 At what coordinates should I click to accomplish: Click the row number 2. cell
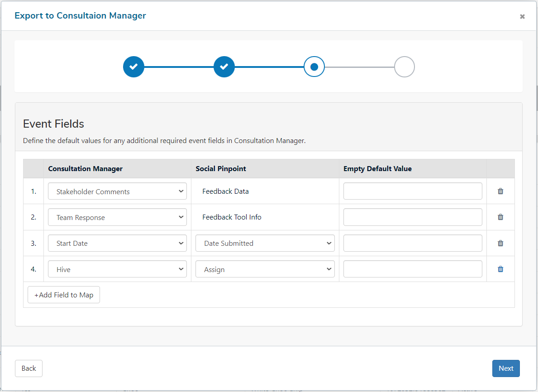click(33, 217)
